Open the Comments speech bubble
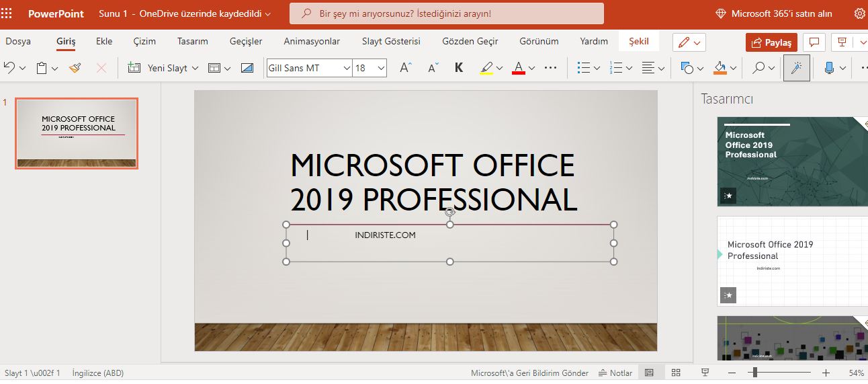The height and width of the screenshot is (384, 868). (814, 42)
